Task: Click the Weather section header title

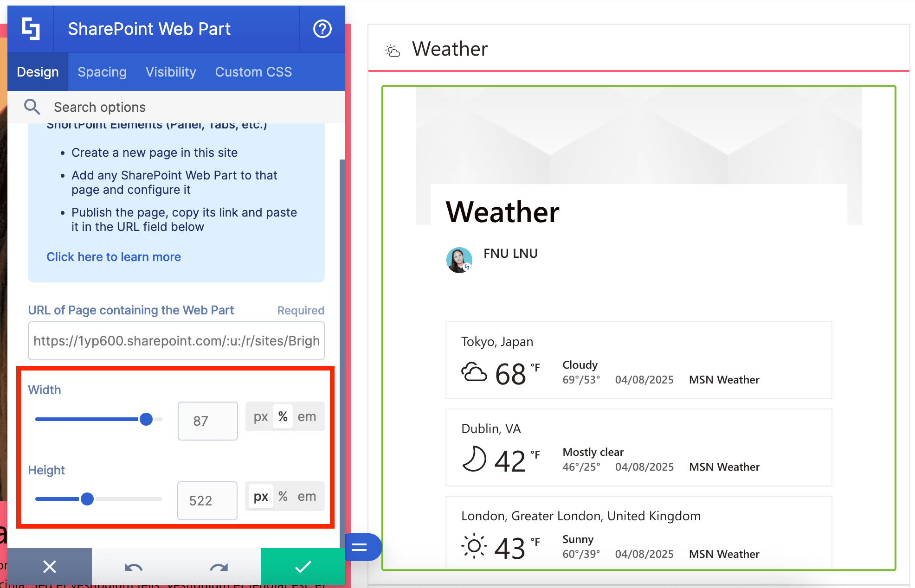Action: click(450, 49)
